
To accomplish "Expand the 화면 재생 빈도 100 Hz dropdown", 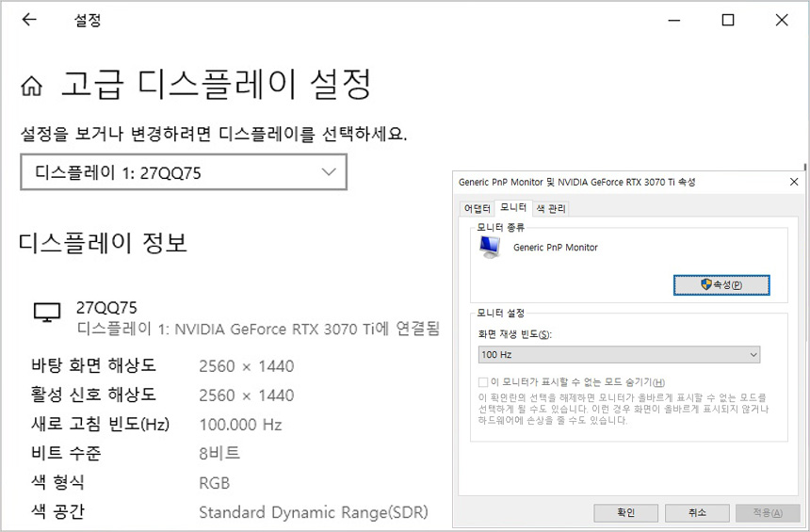I will (619, 354).
